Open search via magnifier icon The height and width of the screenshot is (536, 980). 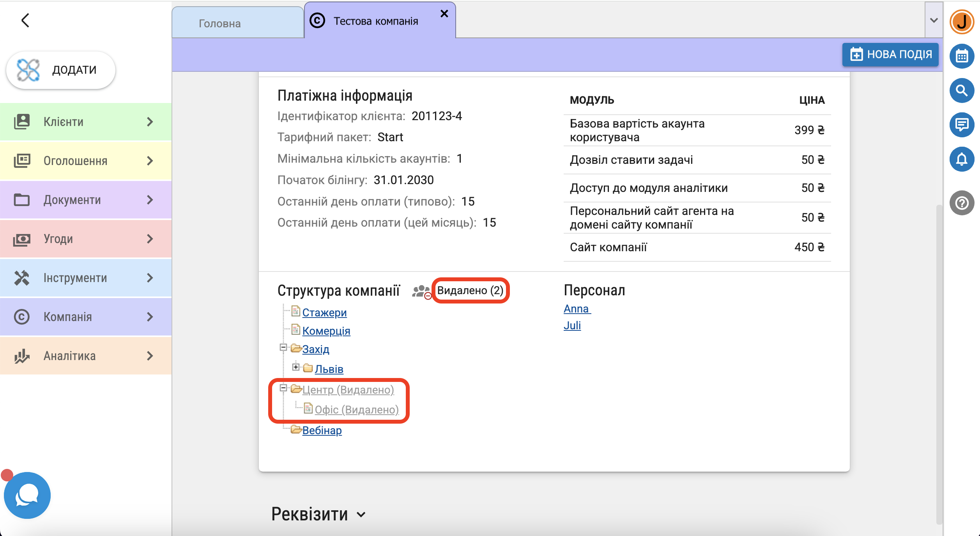point(961,91)
